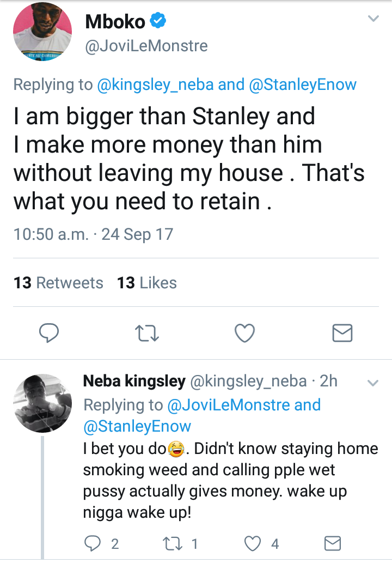View the 13 Retweets list
Image resolution: width=392 pixels, height=563 pixels.
(x=58, y=282)
